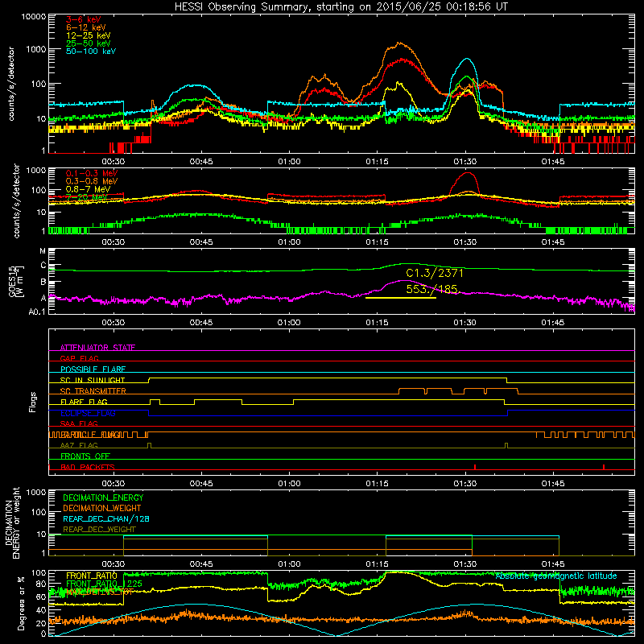Click the yellow flare interval bar under GOES curve
Viewport: 644px width, 644px height.
(400, 297)
